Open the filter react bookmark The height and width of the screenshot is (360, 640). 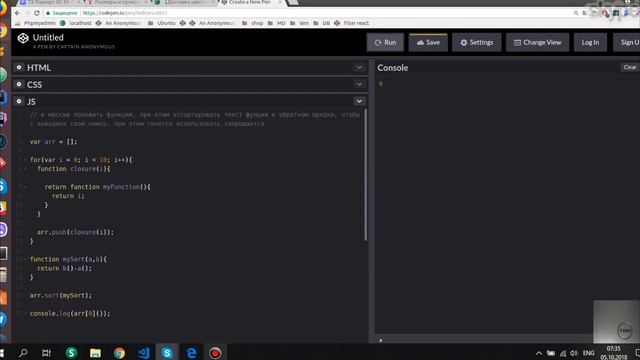pyautogui.click(x=351, y=23)
